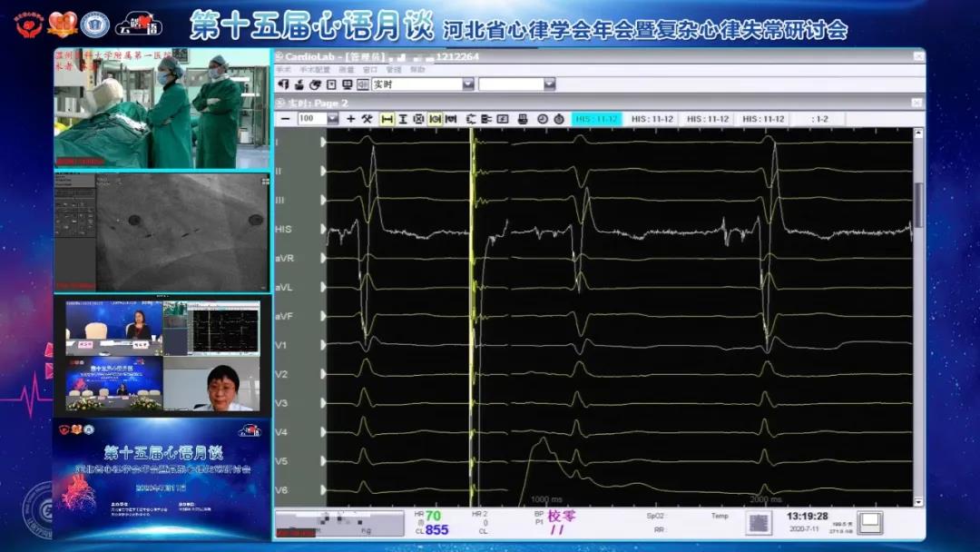Click the 1000 ms time marker
This screenshot has height=552, width=980.
547,499
